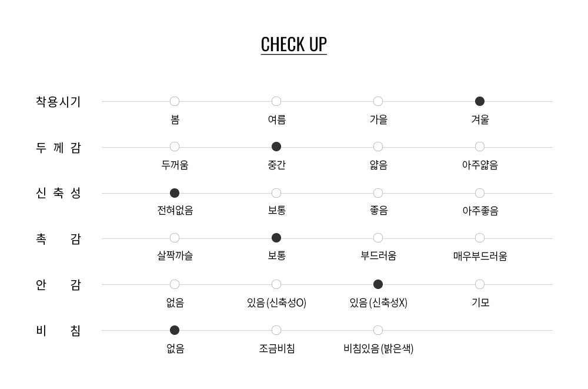588x389 pixels.
Task: Pick the 얇음 thickness radio circle
Action: pos(378,147)
